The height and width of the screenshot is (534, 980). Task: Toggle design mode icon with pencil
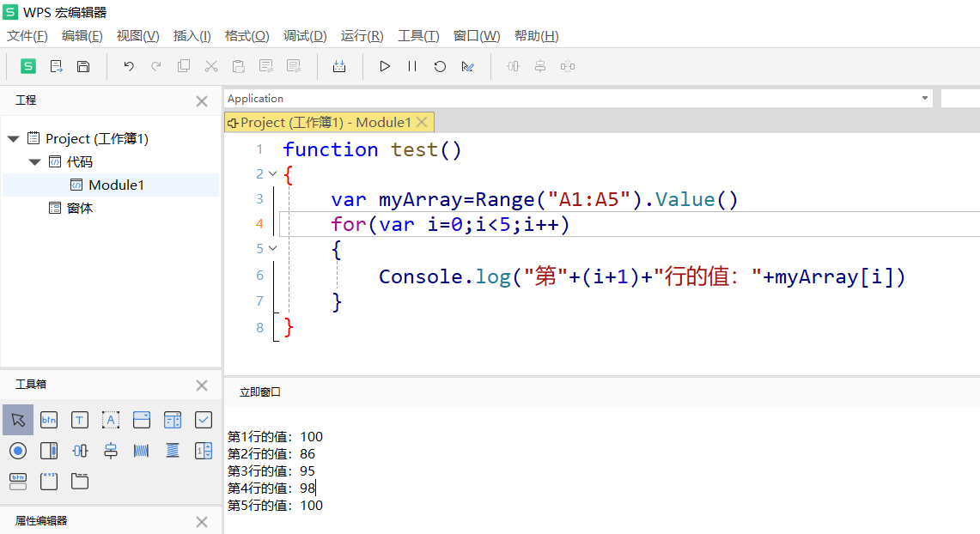pos(467,66)
